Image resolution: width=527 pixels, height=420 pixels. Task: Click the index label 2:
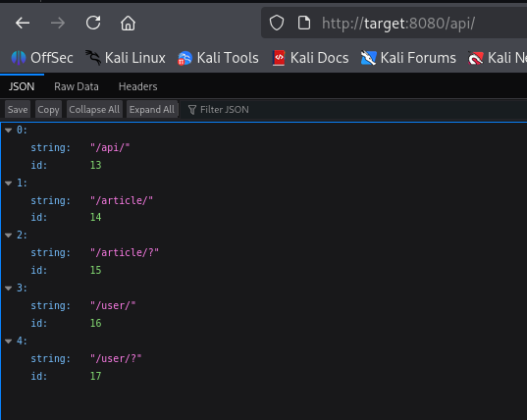click(22, 236)
